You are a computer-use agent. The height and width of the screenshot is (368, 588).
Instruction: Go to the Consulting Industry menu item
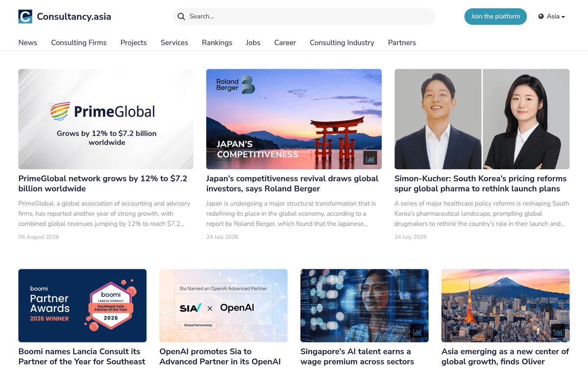point(342,43)
